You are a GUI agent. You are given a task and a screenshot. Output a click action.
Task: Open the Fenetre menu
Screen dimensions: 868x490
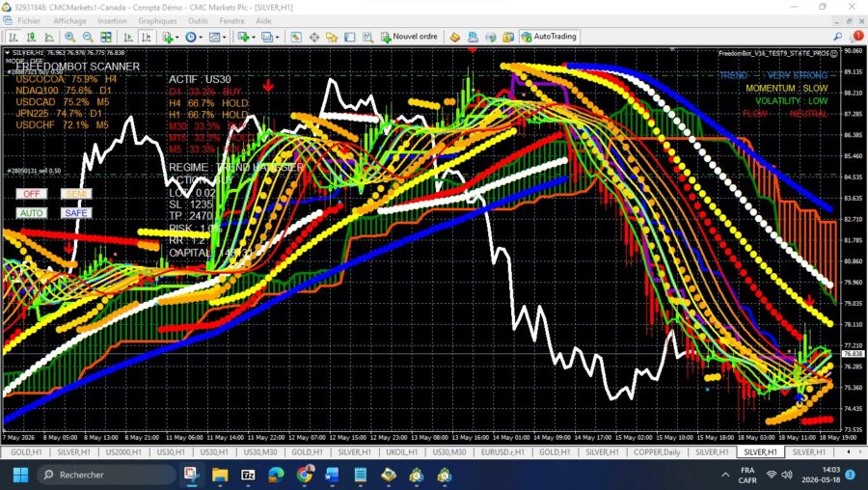coord(231,21)
